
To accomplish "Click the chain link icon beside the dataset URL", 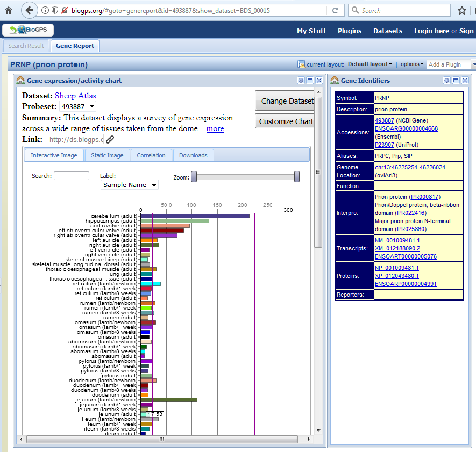I will pos(109,139).
